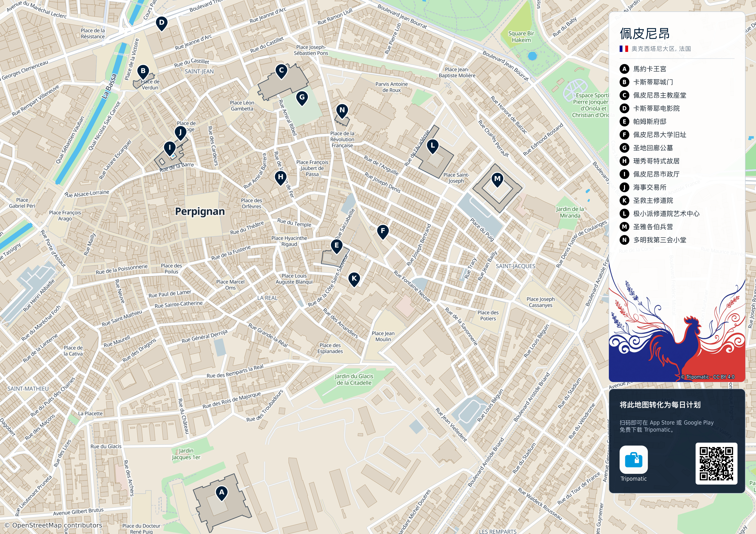Viewport: 756px width, 534px height.
Task: Open map pin N near Place de la Révolution Française
Action: click(342, 111)
